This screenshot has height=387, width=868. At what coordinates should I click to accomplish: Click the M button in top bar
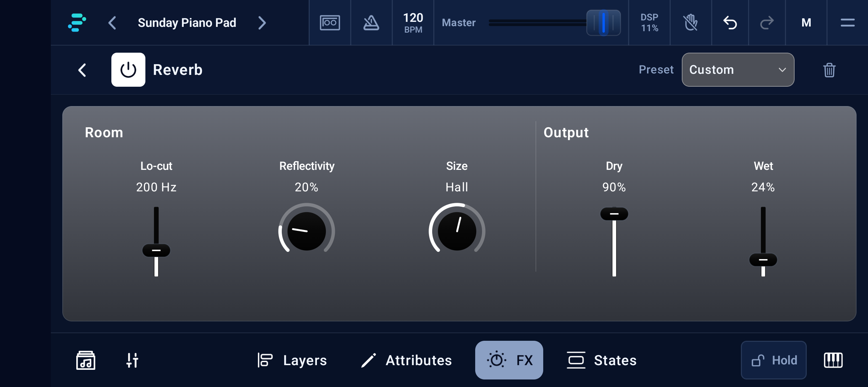click(806, 23)
